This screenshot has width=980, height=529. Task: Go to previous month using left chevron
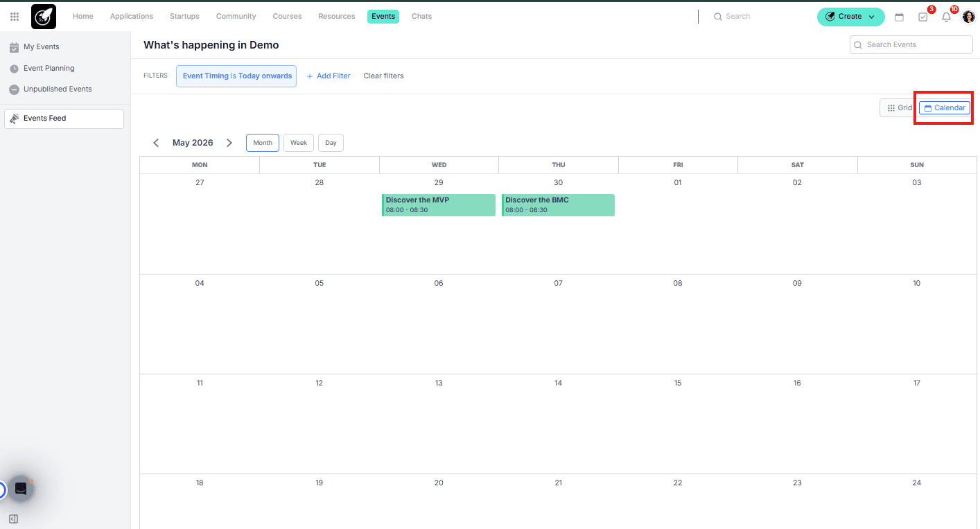tap(156, 143)
